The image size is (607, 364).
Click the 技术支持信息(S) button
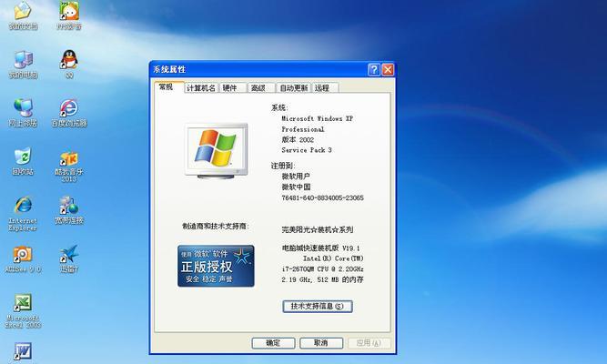(x=318, y=307)
